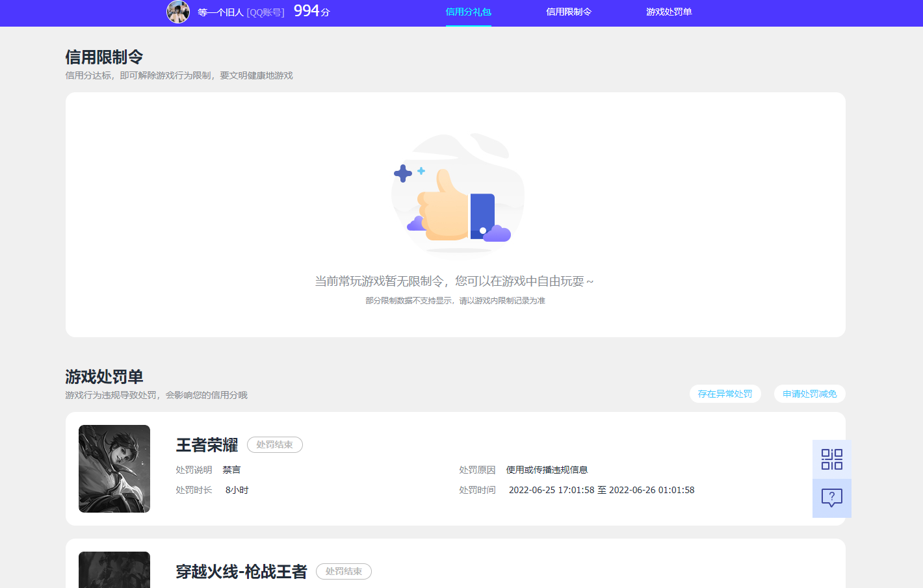Click the [QQ账号] label
This screenshot has width=923, height=588.
click(265, 12)
